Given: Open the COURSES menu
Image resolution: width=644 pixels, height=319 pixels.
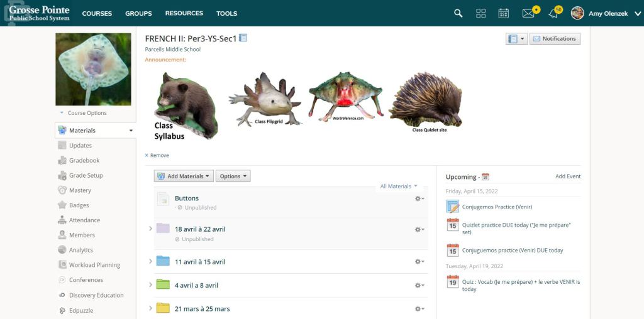Looking at the screenshot, I should point(97,13).
